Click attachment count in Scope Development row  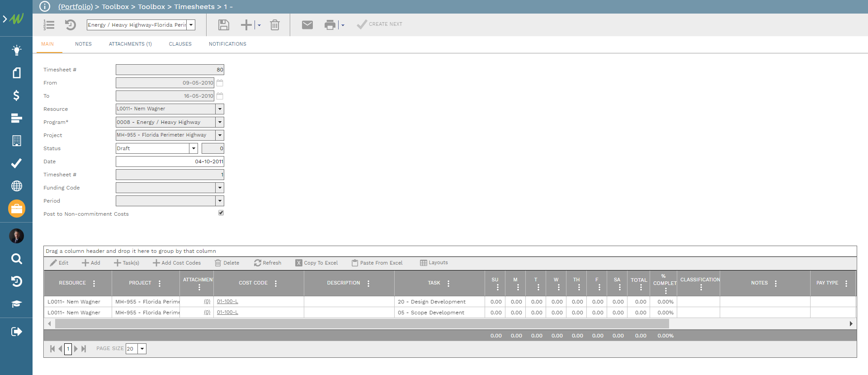(x=207, y=313)
